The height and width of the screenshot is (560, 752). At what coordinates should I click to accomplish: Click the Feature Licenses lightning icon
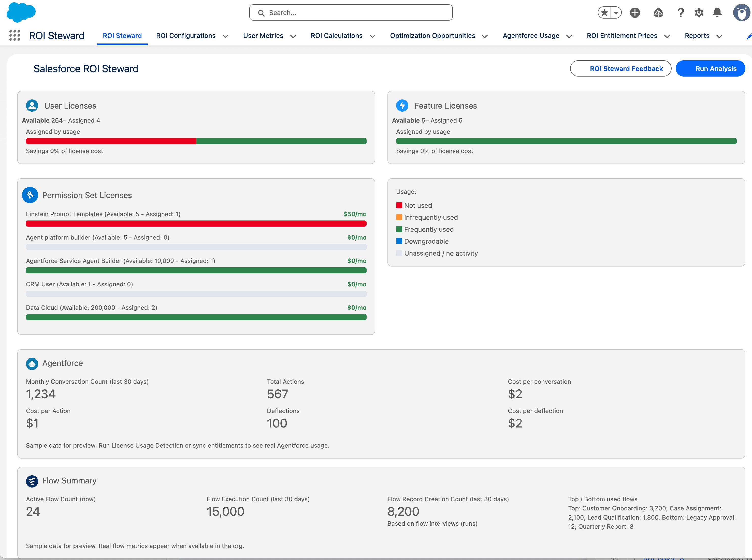(402, 106)
